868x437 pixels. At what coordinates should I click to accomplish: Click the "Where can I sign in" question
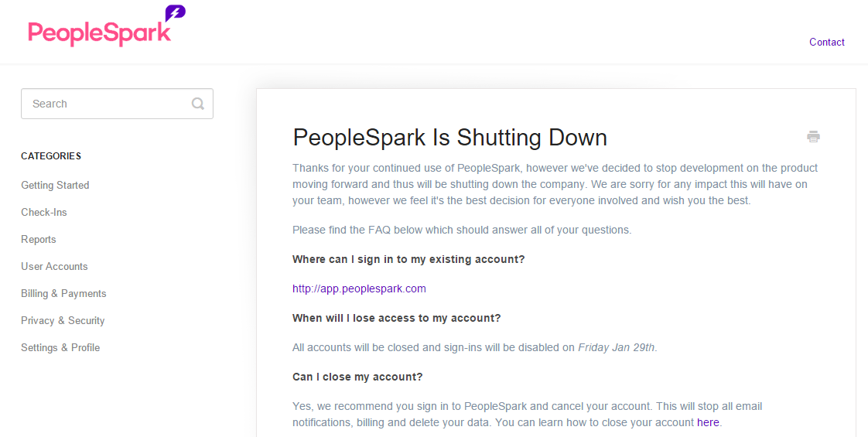408,259
